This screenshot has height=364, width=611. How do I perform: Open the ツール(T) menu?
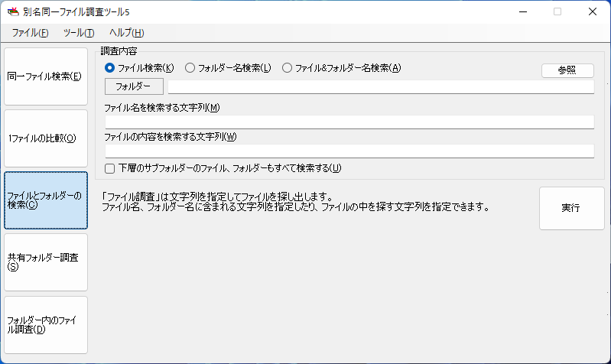[x=79, y=33]
